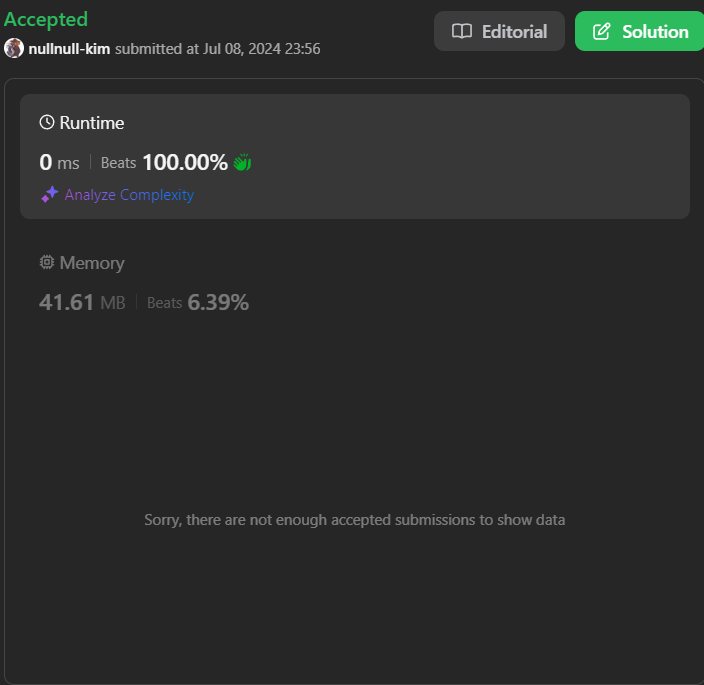Click the pencil edit icon in Solution
704x685 pixels.
602,31
